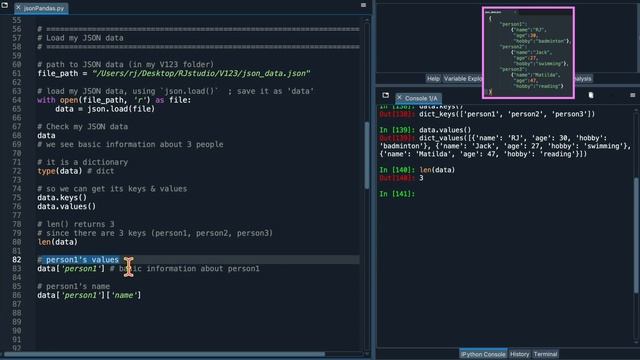This screenshot has width=640, height=360.
Task: Close the Console 1/A tab
Action: pyautogui.click(x=400, y=98)
